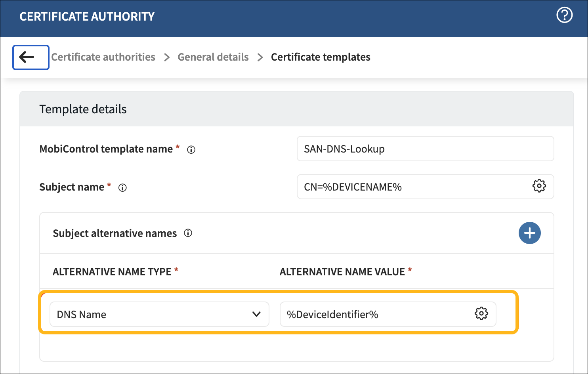Go to Certificate authorities breadcrumb
Viewport: 588px width, 374px height.
(x=103, y=57)
